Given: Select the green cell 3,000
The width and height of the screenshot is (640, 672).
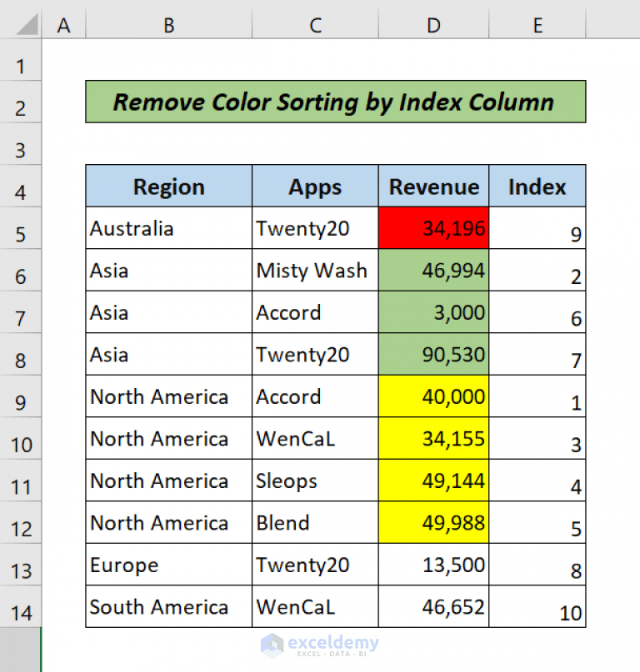Looking at the screenshot, I should coord(433,312).
